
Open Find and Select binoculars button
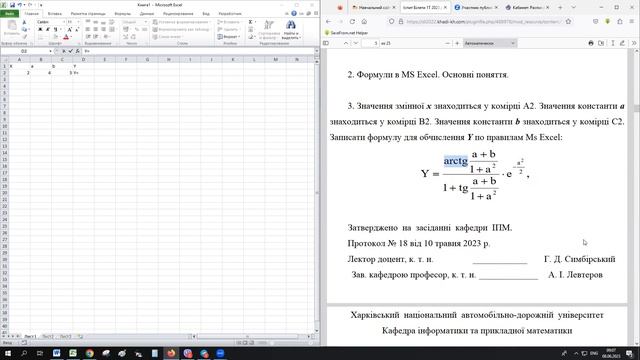coord(291,29)
